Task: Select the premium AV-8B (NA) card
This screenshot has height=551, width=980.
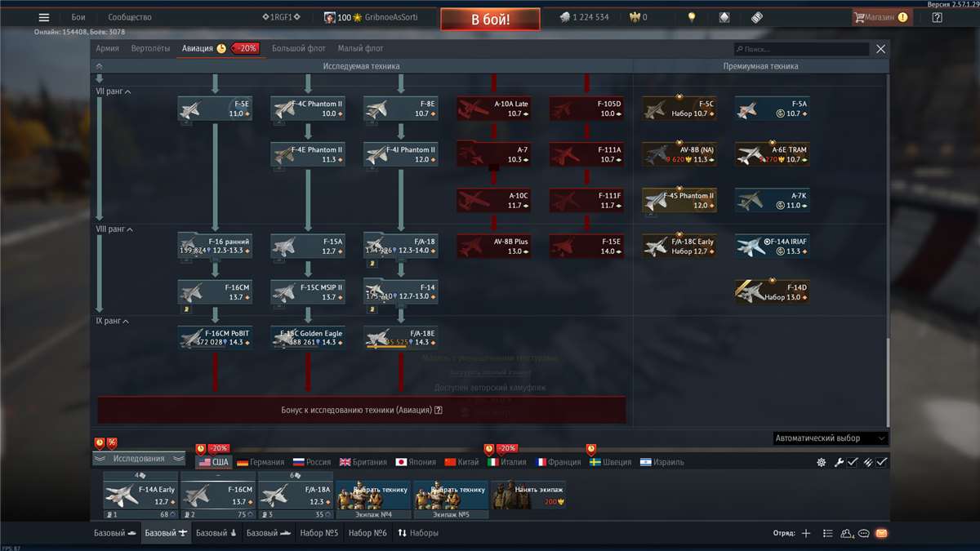Action: coord(679,155)
